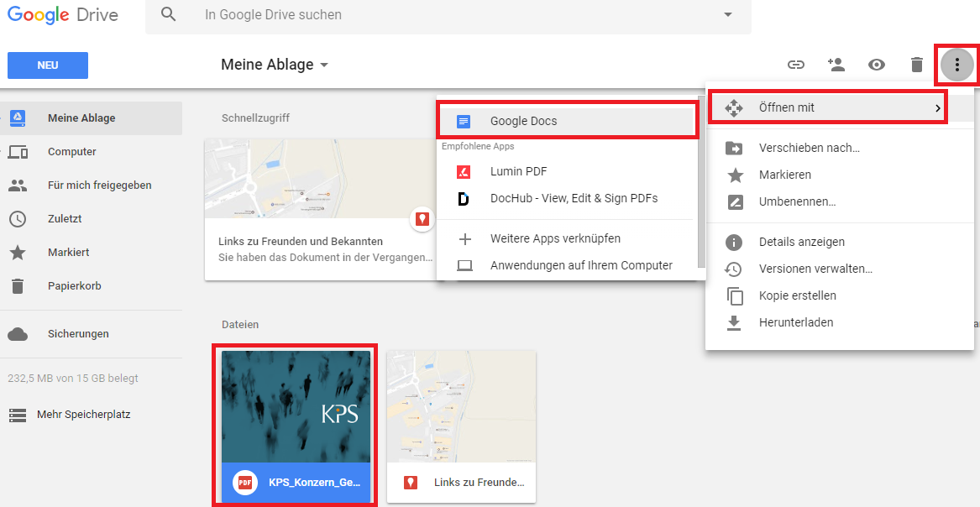Click the PDF icon on KPS_Konzern file

click(x=245, y=483)
